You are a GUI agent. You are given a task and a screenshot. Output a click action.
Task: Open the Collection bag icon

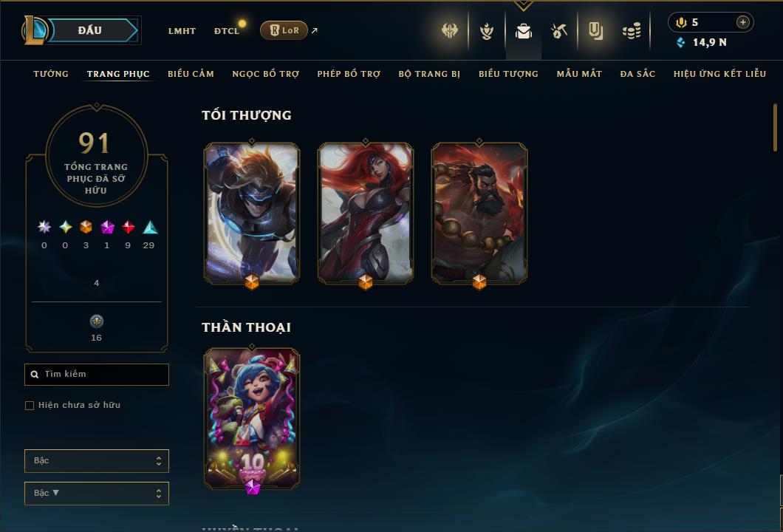click(523, 31)
